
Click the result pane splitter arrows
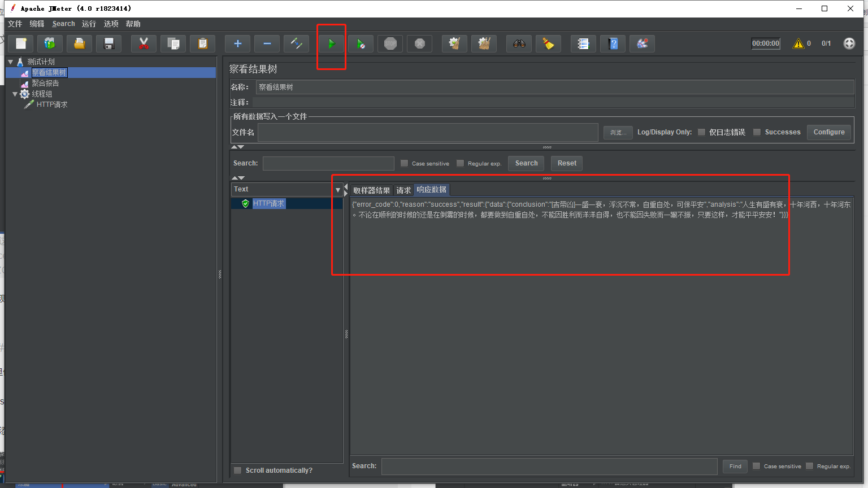pyautogui.click(x=346, y=189)
